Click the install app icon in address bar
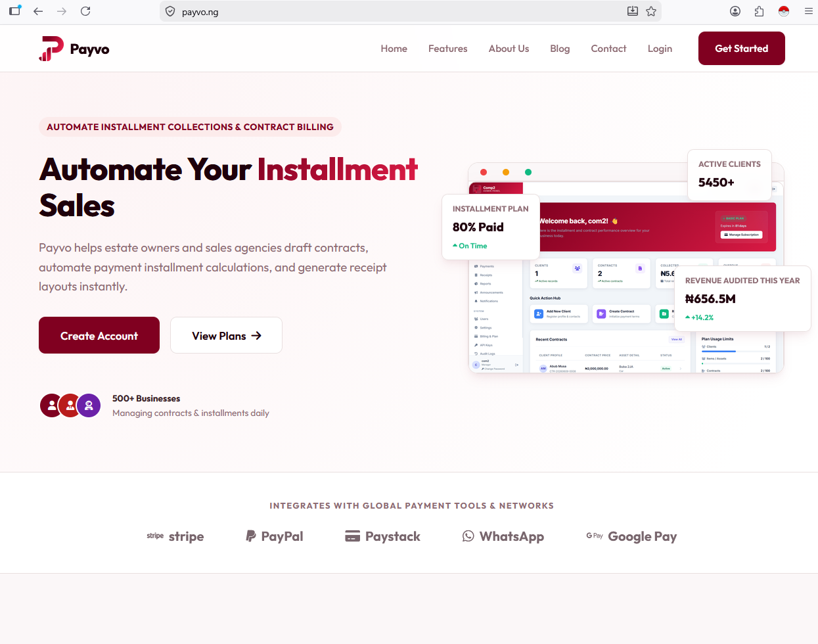 [633, 11]
